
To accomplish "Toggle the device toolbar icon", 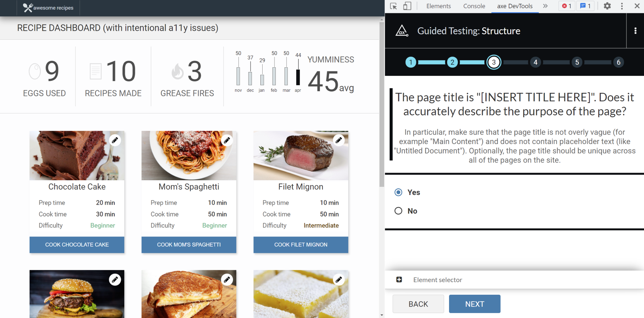I will [x=407, y=6].
